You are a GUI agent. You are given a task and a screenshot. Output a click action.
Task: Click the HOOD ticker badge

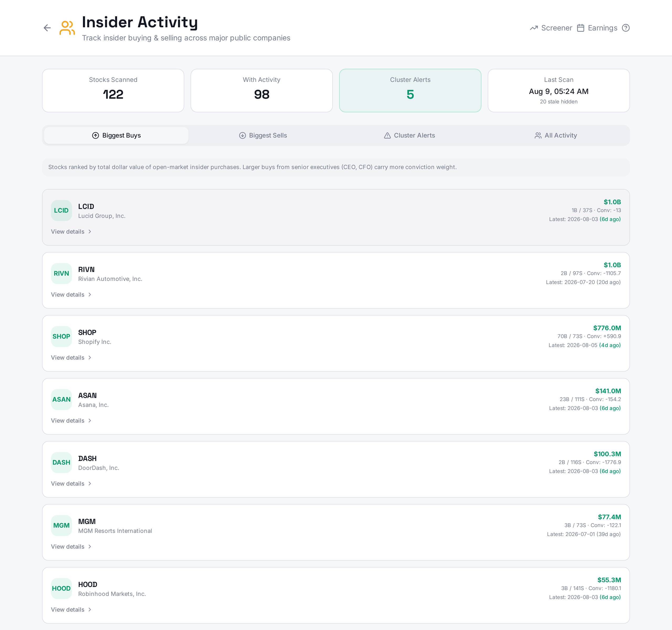pyautogui.click(x=61, y=589)
